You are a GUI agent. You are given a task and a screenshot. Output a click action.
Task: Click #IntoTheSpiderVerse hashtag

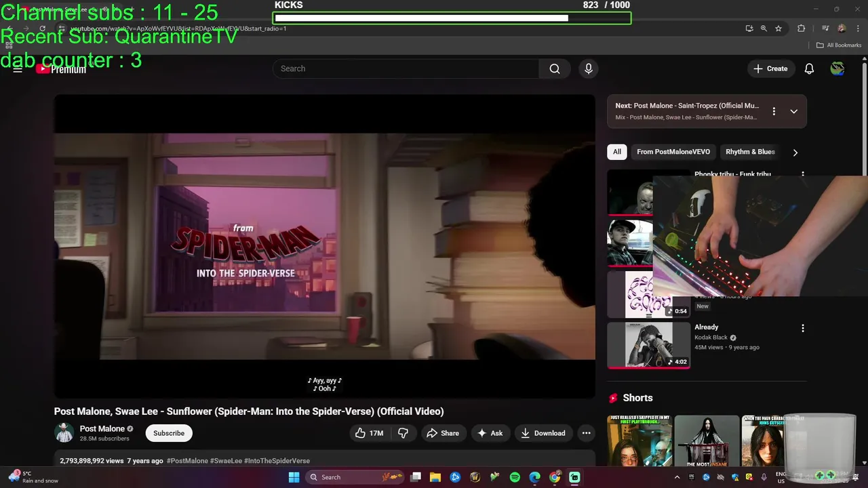click(x=277, y=461)
